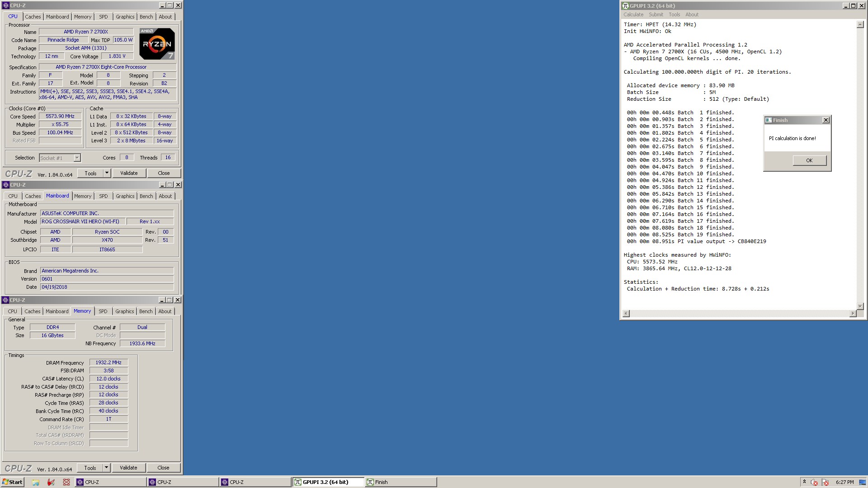
Task: Click the CPU Name field AMD Ryzen 7 2700X
Action: coord(86,32)
